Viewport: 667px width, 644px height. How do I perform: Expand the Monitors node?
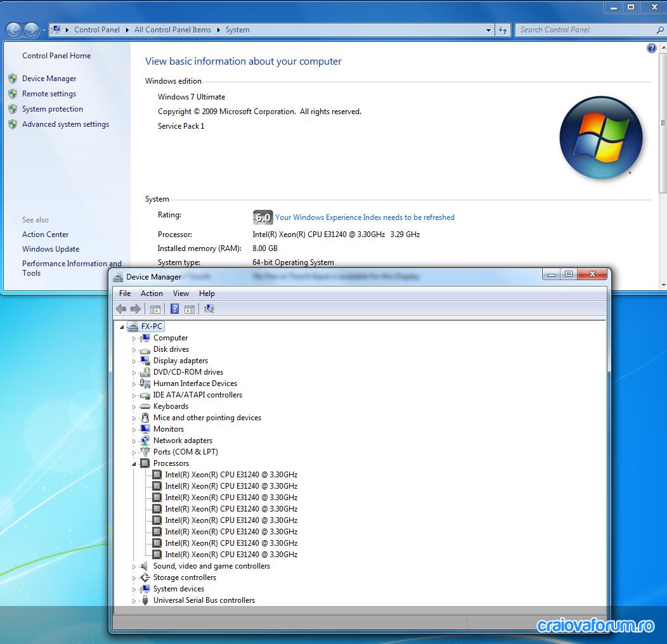click(x=134, y=430)
